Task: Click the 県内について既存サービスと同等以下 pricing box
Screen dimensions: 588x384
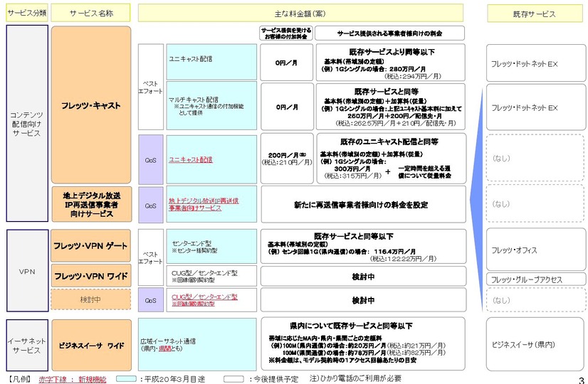Action: pyautogui.click(x=363, y=343)
